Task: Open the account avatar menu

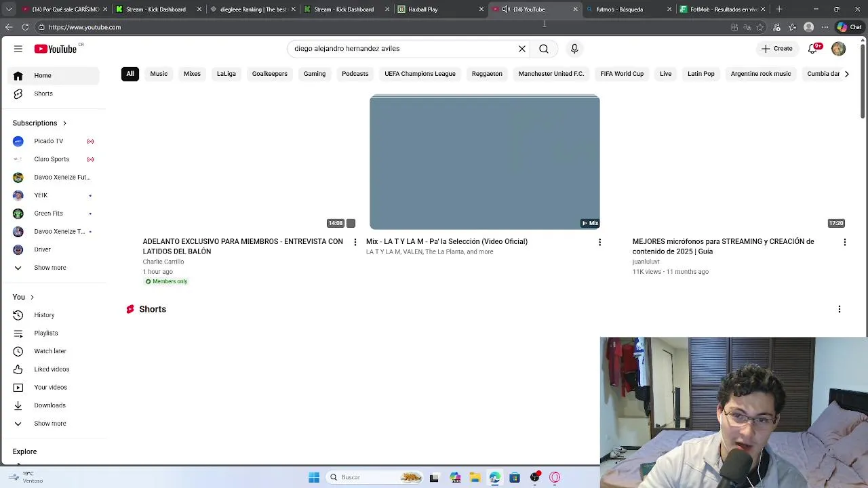Action: click(x=839, y=49)
